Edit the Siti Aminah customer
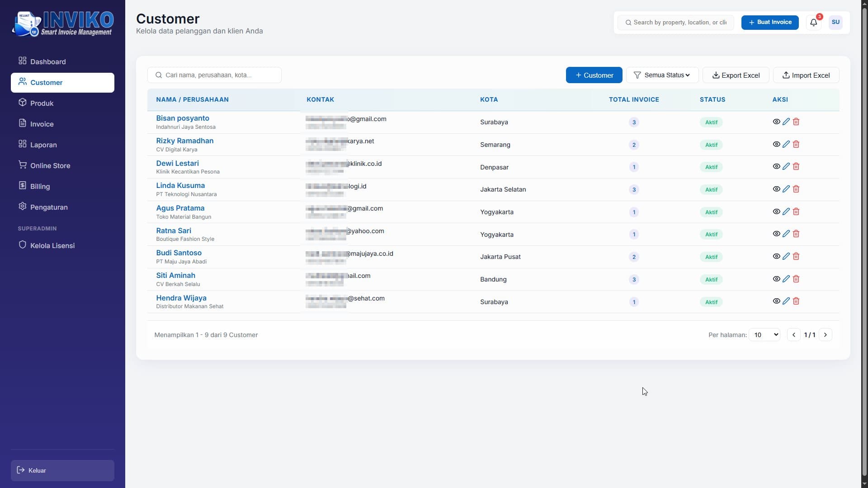This screenshot has height=488, width=868. coord(786,279)
